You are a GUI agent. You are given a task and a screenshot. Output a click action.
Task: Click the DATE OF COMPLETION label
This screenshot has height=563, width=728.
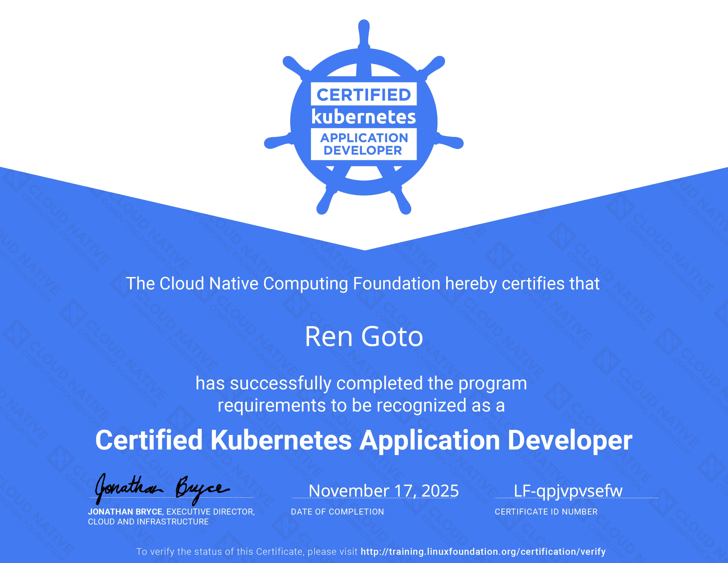337,512
